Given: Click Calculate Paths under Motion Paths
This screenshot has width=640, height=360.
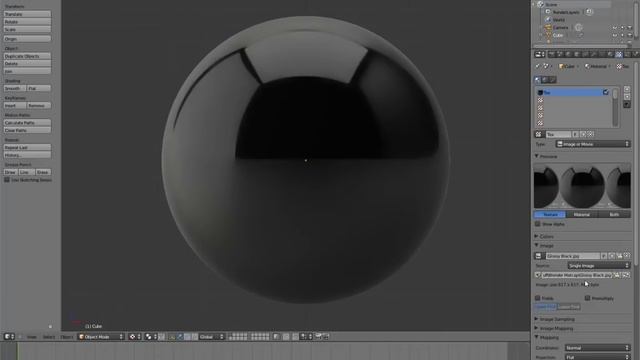Looking at the screenshot, I should coord(27,122).
